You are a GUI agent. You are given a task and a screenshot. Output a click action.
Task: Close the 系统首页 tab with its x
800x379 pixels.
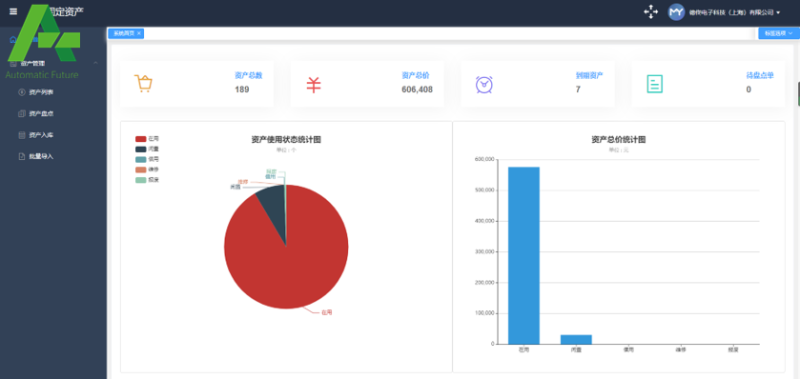(x=139, y=33)
